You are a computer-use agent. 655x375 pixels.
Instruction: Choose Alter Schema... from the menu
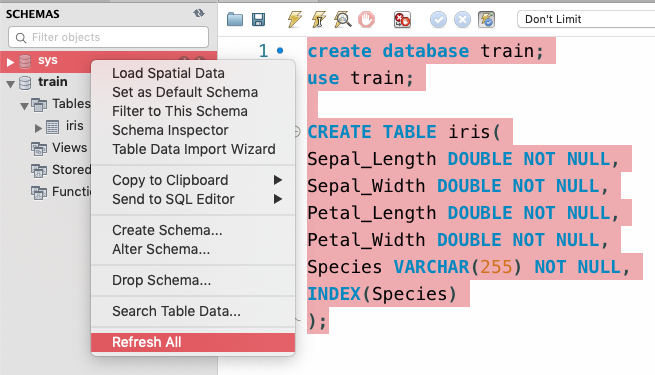(193, 249)
